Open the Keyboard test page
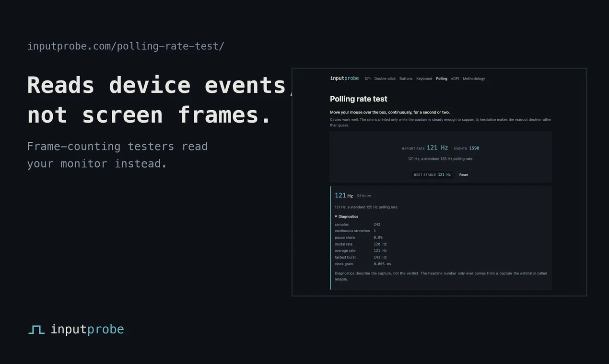The height and width of the screenshot is (364, 609). pos(424,79)
